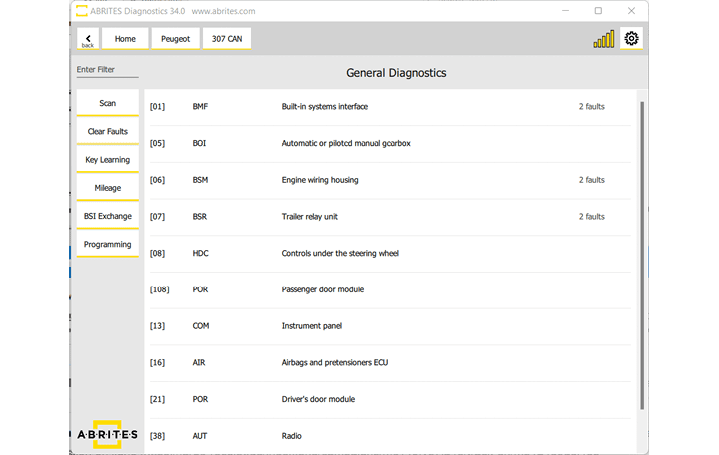Open Key Learning function

pos(107,160)
